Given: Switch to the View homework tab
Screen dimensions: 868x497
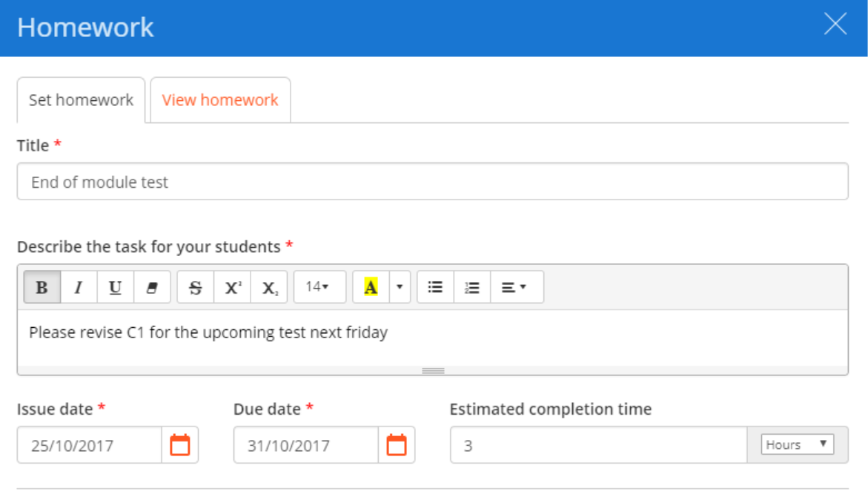Looking at the screenshot, I should tap(220, 99).
